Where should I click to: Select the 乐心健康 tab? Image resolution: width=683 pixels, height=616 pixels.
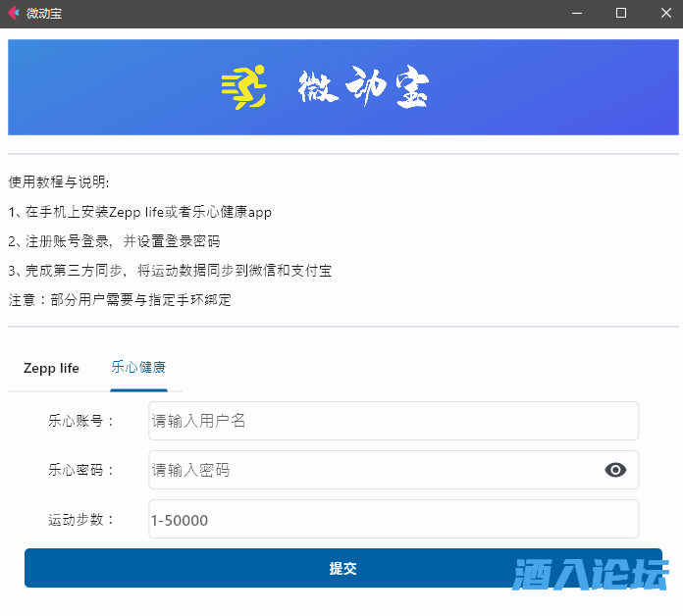(x=138, y=368)
